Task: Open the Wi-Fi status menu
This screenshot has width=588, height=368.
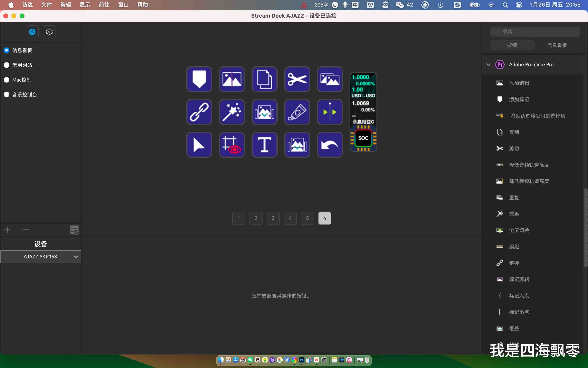Action: pyautogui.click(x=491, y=5)
